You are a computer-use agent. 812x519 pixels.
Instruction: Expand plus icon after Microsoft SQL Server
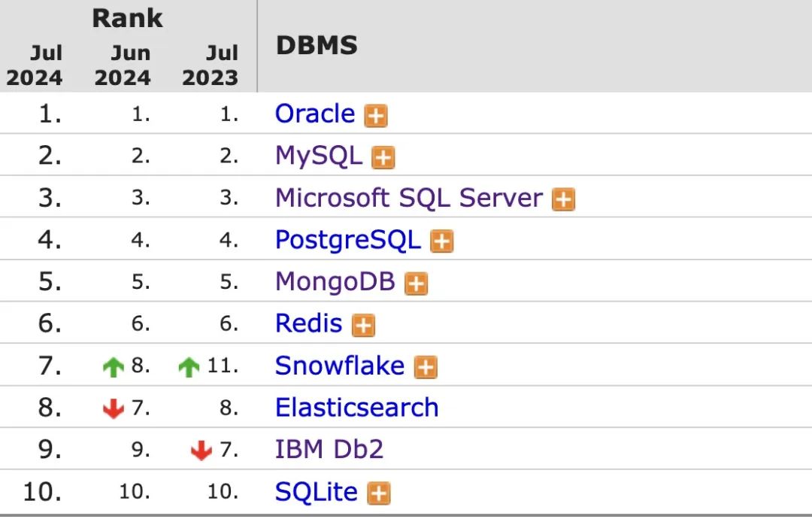(563, 199)
